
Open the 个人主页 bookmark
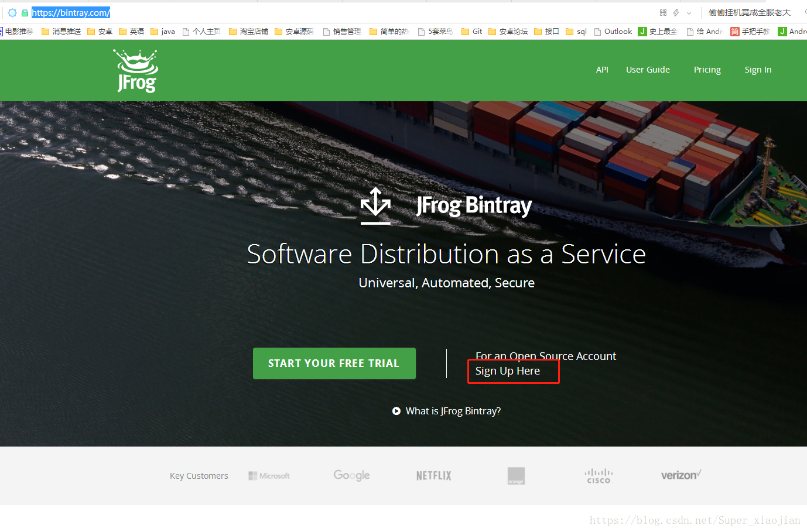201,32
